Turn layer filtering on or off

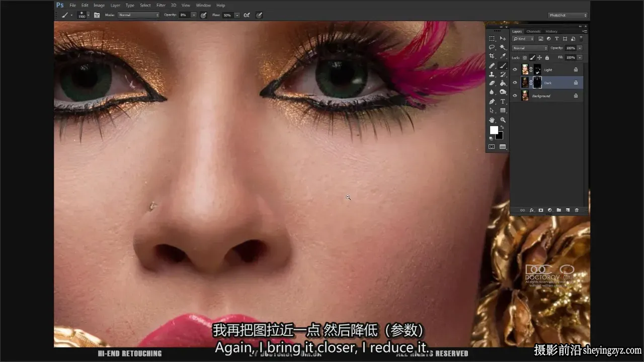tap(581, 39)
